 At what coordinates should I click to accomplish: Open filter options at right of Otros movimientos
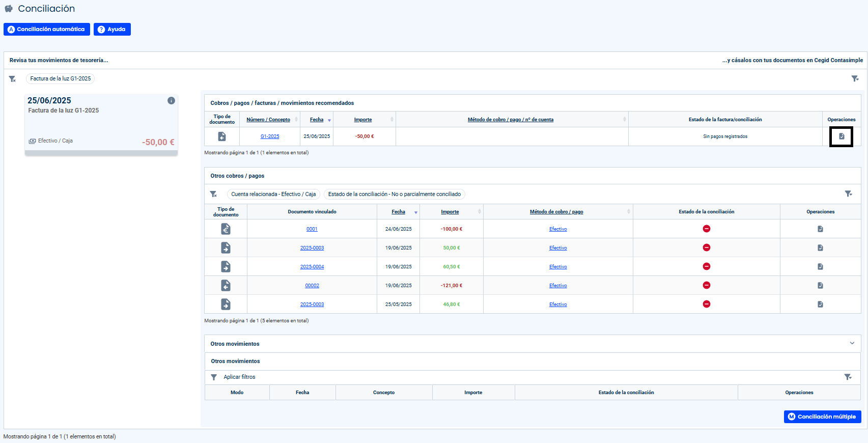848,377
